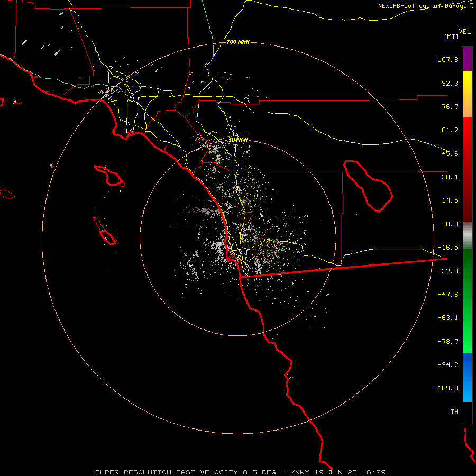Click the 30.1 legend value

click(450, 177)
